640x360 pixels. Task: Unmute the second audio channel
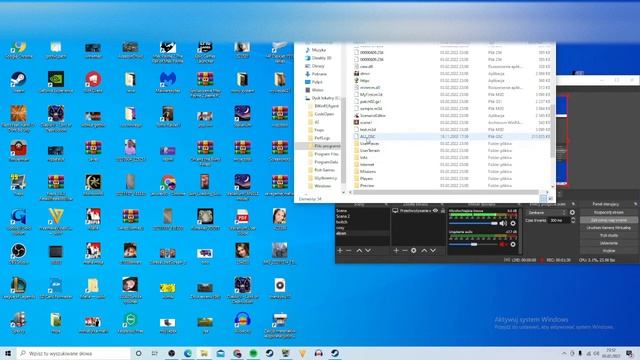(x=503, y=244)
